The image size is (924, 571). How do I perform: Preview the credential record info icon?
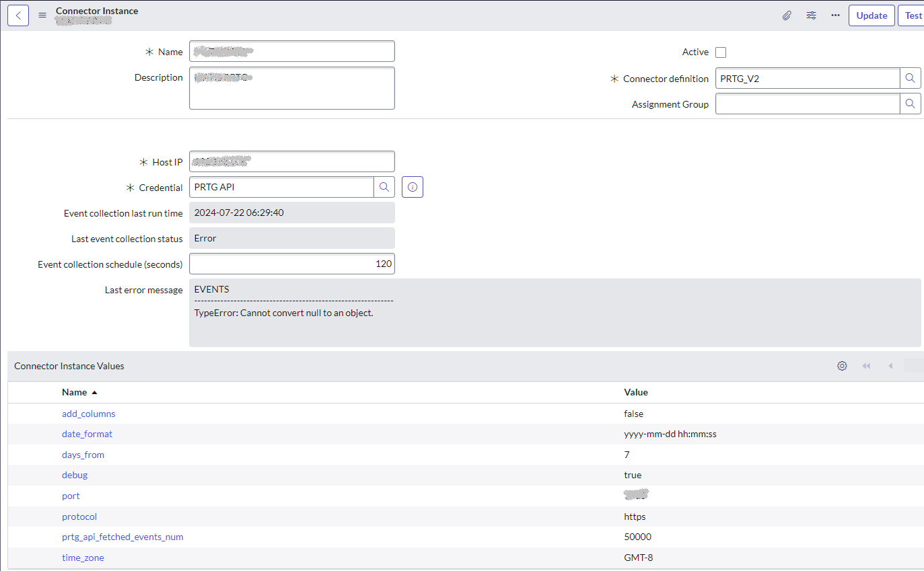(x=413, y=188)
